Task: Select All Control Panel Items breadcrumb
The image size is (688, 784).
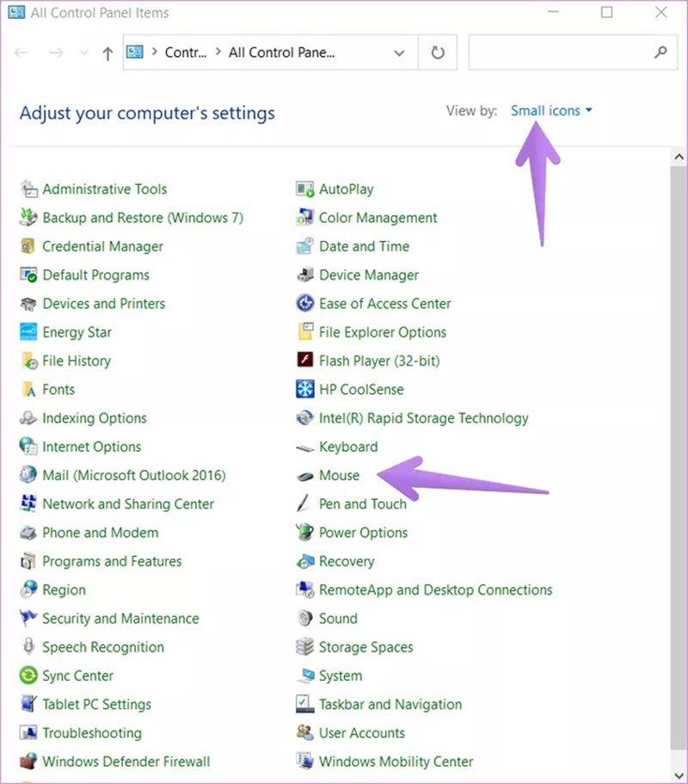Action: coord(282,52)
